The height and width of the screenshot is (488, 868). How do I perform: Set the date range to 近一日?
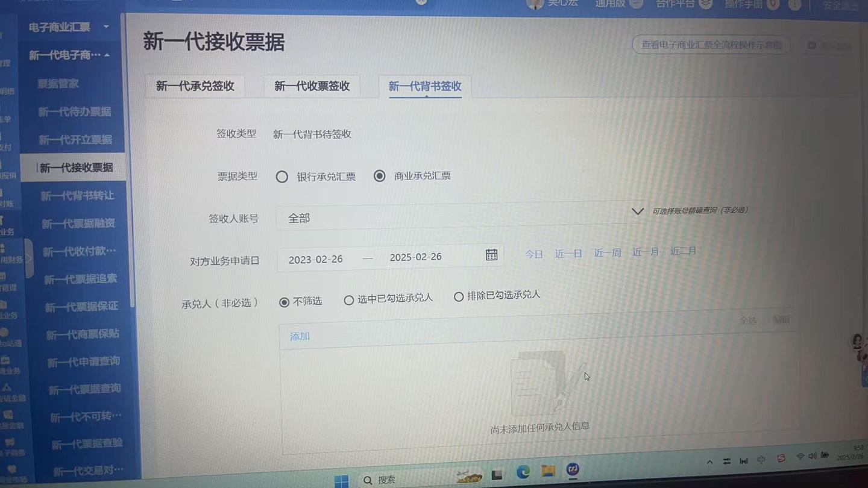(x=568, y=254)
